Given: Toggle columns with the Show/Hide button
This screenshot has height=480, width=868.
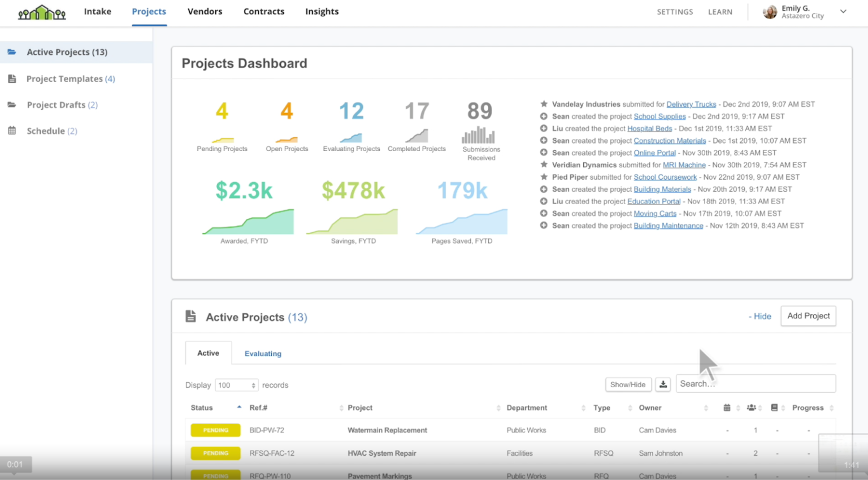Looking at the screenshot, I should 628,384.
